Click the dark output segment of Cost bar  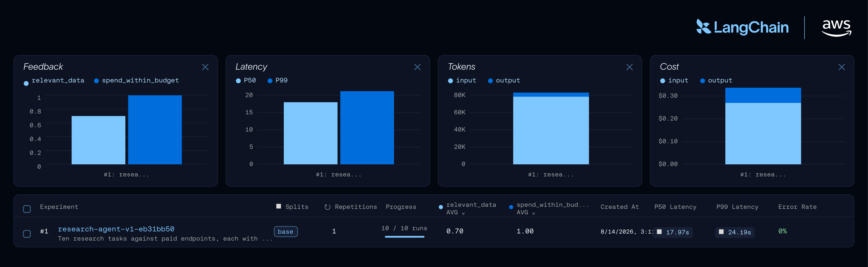coord(763,95)
